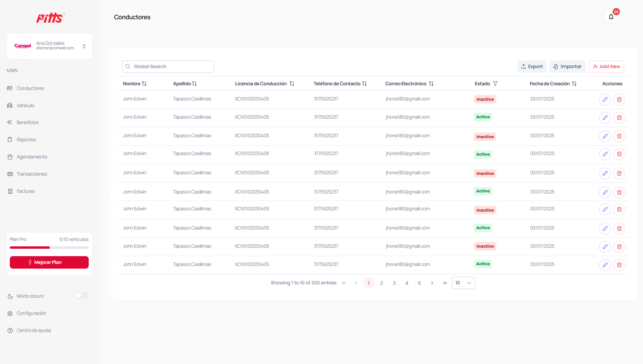Open Vehículo in the sidebar
Screen dimensions: 643x364
point(26,105)
